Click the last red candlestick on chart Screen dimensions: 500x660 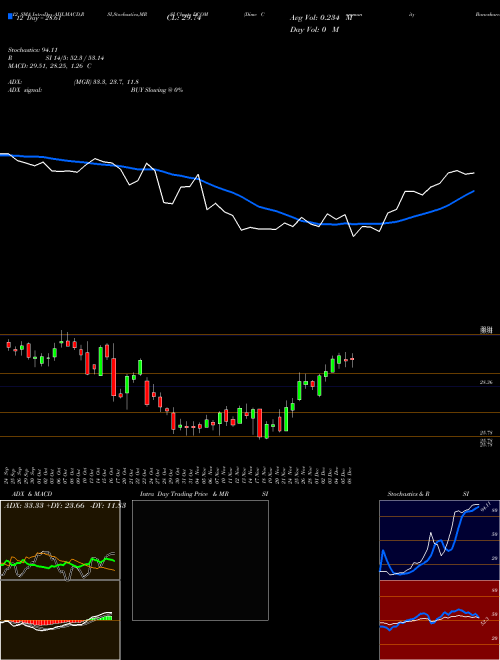(x=352, y=359)
